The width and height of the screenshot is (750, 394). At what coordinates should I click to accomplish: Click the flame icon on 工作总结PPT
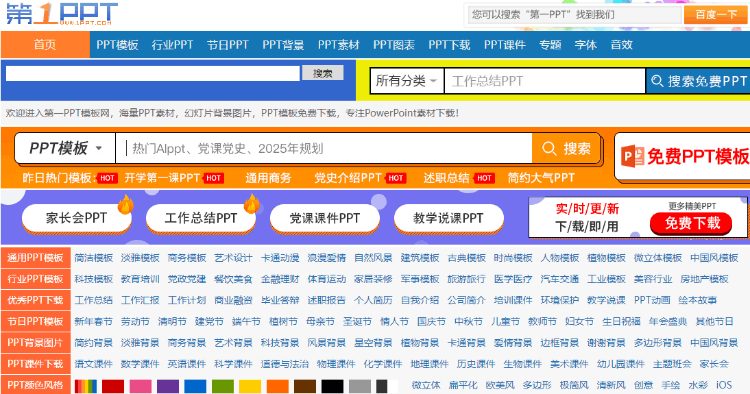[252, 204]
